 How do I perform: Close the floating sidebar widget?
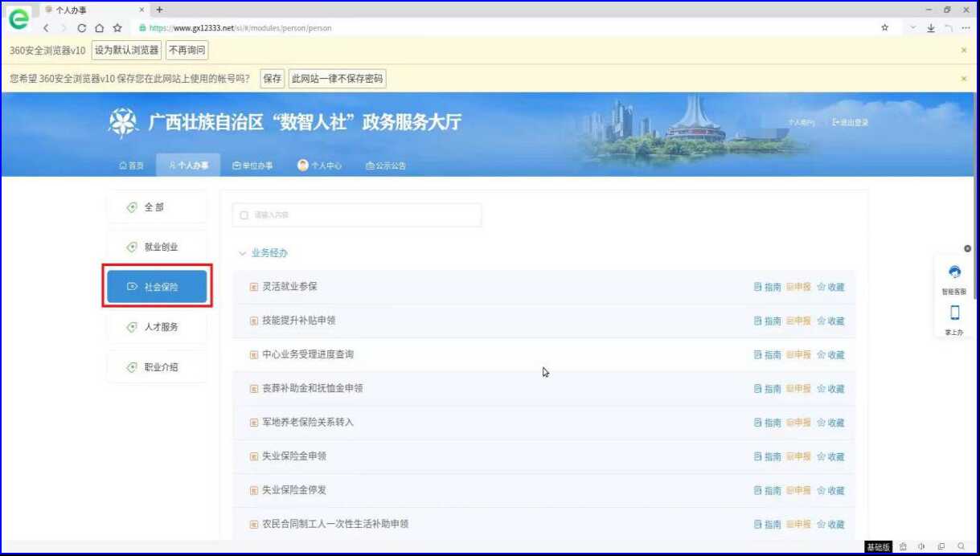[x=967, y=248]
